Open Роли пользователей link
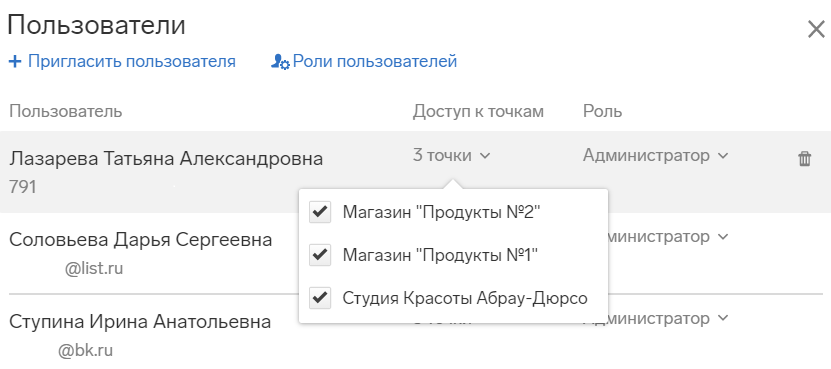This screenshot has width=831, height=369. pos(375,62)
